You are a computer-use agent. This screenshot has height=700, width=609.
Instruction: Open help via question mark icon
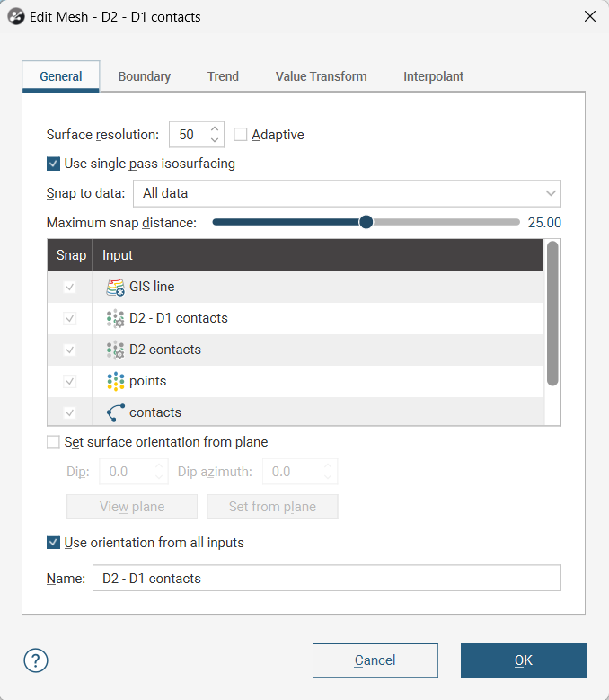(35, 660)
